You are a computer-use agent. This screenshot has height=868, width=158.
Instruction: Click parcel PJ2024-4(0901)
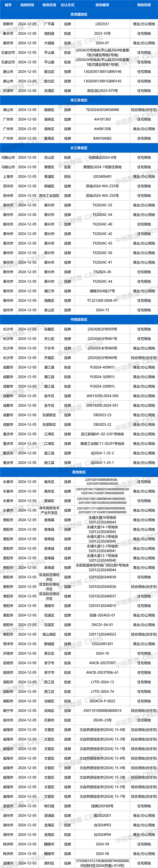coord(102,367)
